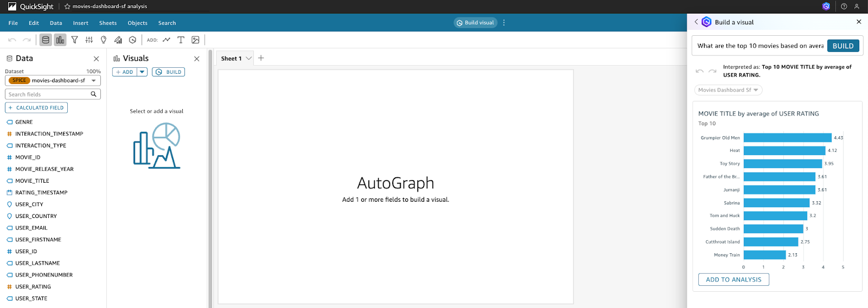Close the Visuals pane
Screen dimensions: 868x308
(196, 59)
